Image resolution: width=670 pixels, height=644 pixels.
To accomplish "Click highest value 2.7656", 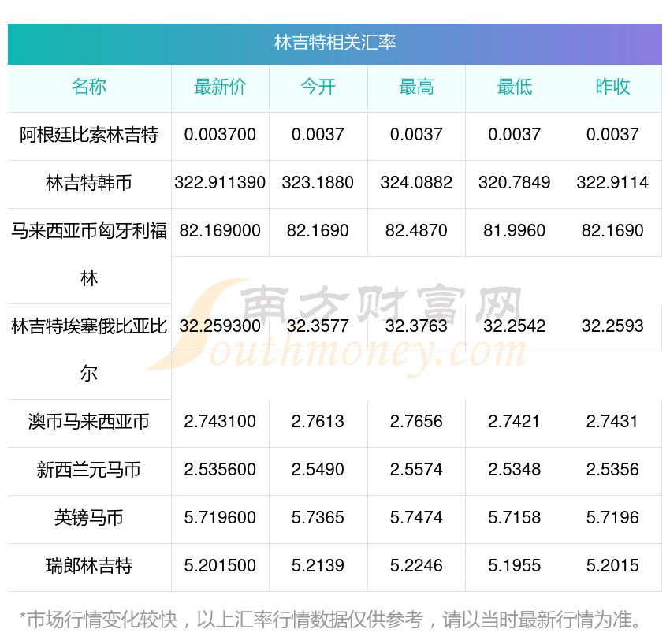I will 416,422.
